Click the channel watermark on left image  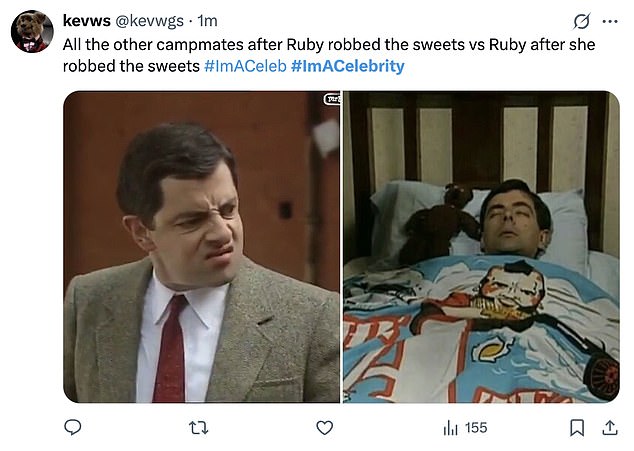(331, 99)
